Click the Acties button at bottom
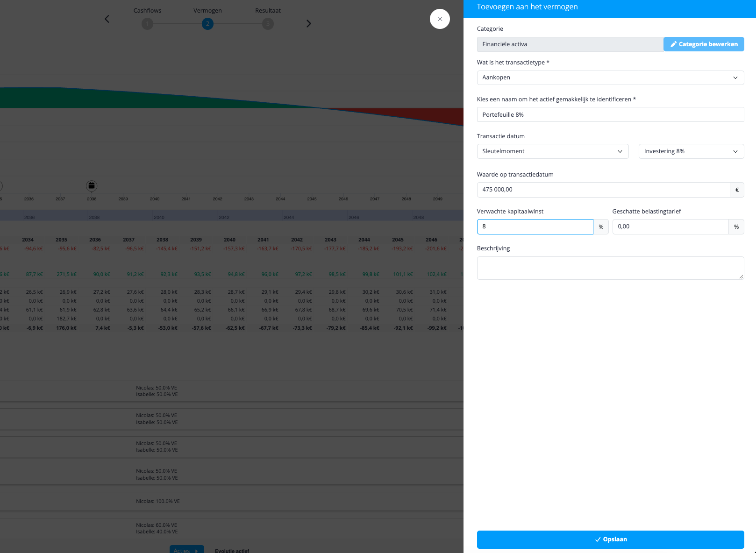Image resolution: width=756 pixels, height=553 pixels. click(x=186, y=549)
